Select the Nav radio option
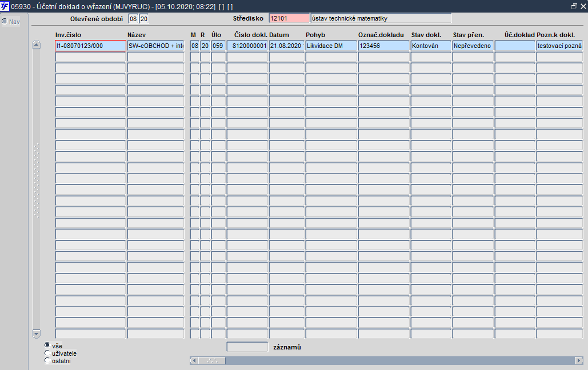The image size is (588, 370). tap(5, 21)
